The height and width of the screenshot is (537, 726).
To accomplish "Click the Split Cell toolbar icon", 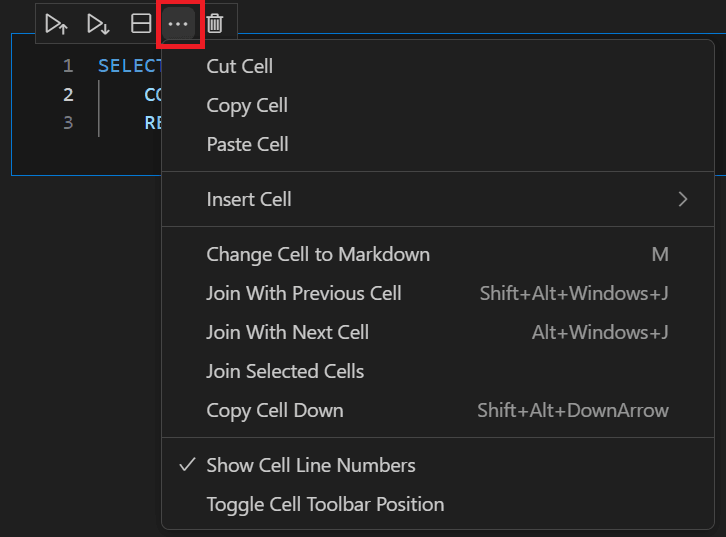I will pyautogui.click(x=141, y=23).
